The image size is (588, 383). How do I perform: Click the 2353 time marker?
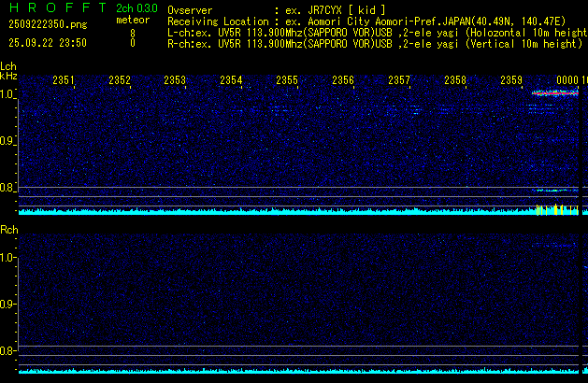coord(175,81)
